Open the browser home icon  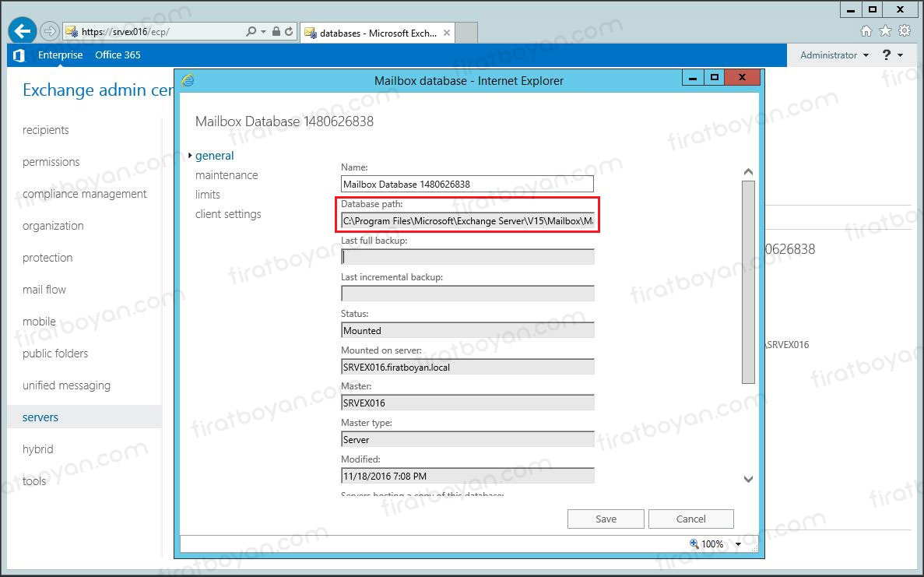coord(866,30)
